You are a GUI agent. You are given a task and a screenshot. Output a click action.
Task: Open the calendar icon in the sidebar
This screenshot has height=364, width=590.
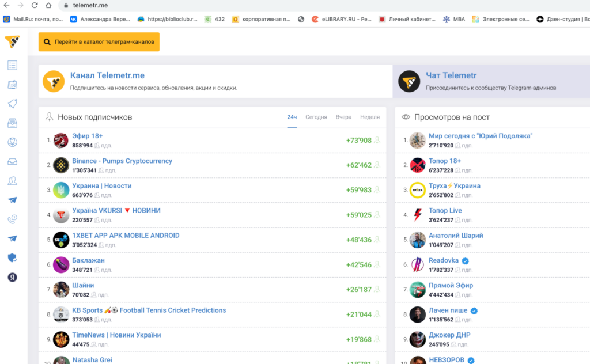pos(13,85)
